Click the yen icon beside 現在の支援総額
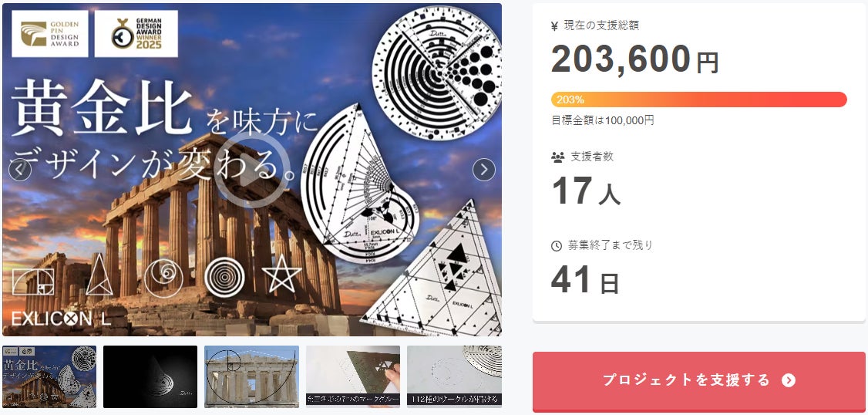The image size is (868, 415). coord(555,26)
